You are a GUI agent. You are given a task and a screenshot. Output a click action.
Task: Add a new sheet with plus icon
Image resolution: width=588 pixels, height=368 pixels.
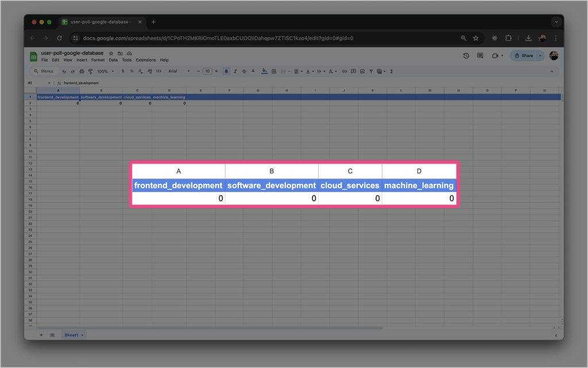41,335
